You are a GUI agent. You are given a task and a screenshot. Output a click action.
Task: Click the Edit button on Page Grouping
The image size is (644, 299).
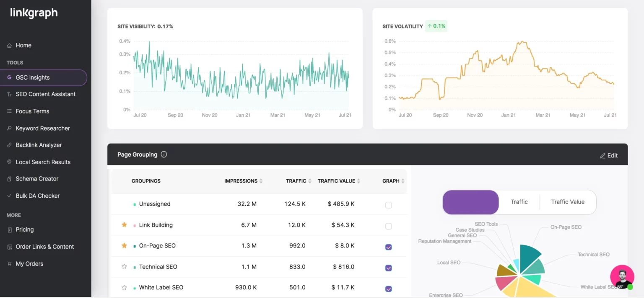[608, 155]
